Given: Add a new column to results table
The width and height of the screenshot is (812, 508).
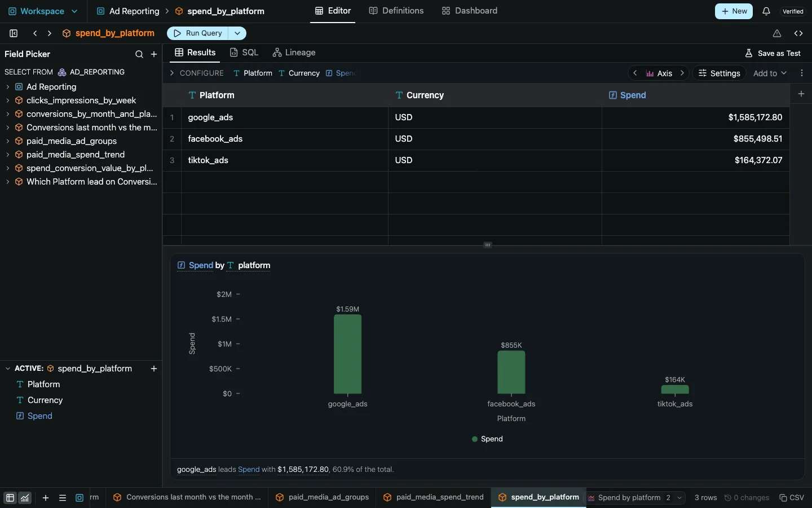Looking at the screenshot, I should (801, 94).
